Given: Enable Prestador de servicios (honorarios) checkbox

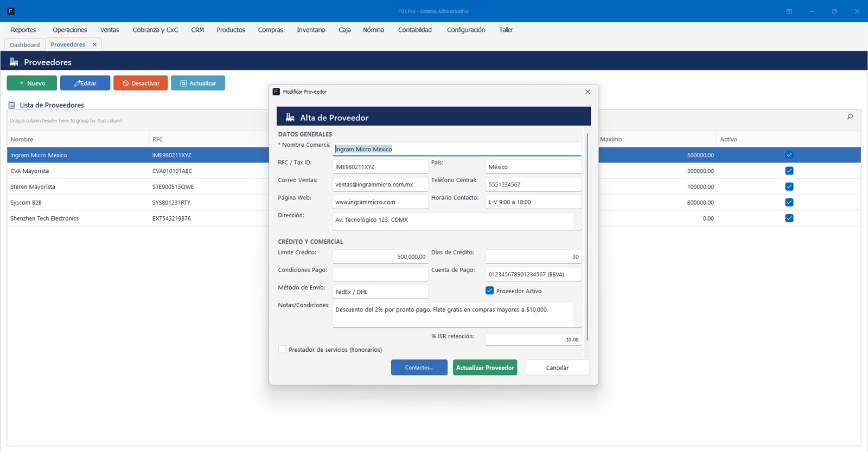Looking at the screenshot, I should pos(282,350).
